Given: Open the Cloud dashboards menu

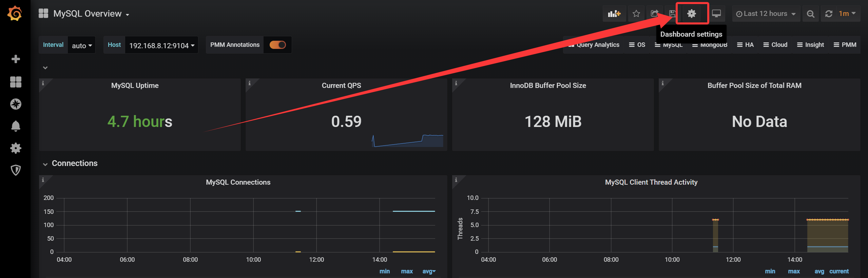Looking at the screenshot, I should (775, 45).
